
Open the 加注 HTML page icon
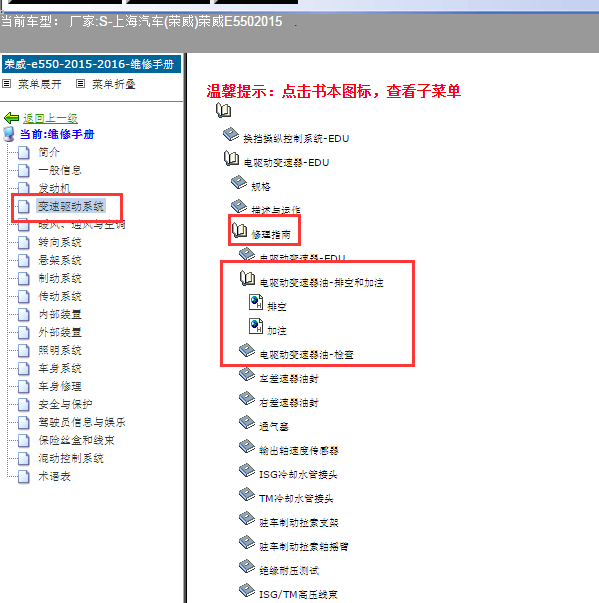tap(256, 326)
